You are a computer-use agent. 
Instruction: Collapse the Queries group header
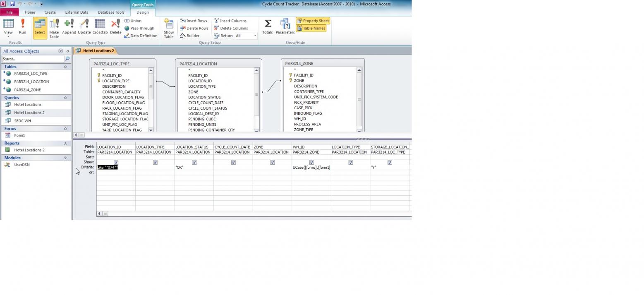[x=65, y=98]
